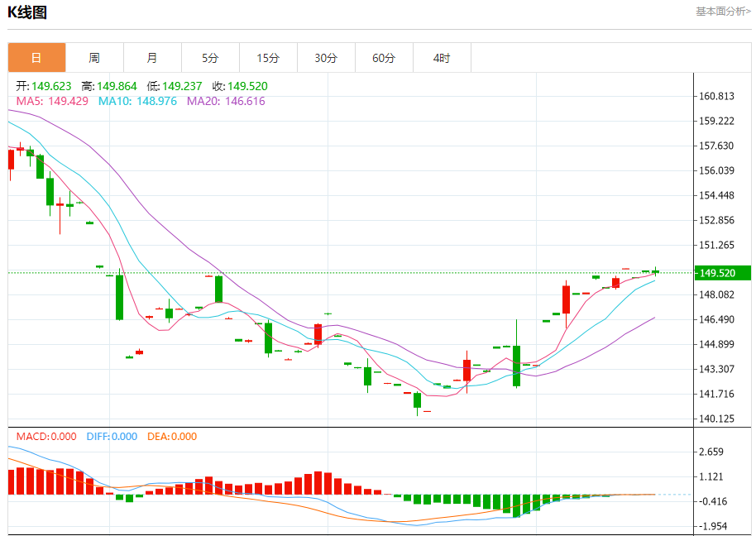The image size is (756, 536).
Task: Switch to the 周 weekly tab
Action: click(x=94, y=58)
